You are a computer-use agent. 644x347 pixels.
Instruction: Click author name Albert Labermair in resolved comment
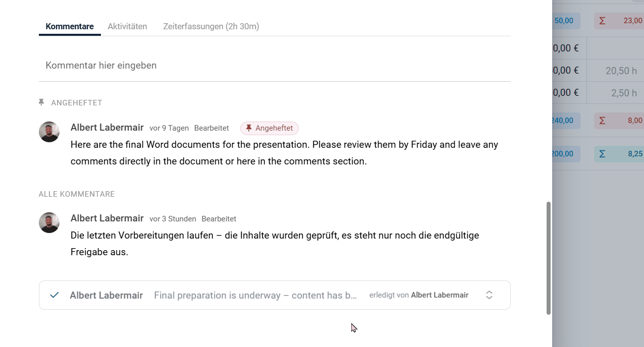click(x=106, y=295)
